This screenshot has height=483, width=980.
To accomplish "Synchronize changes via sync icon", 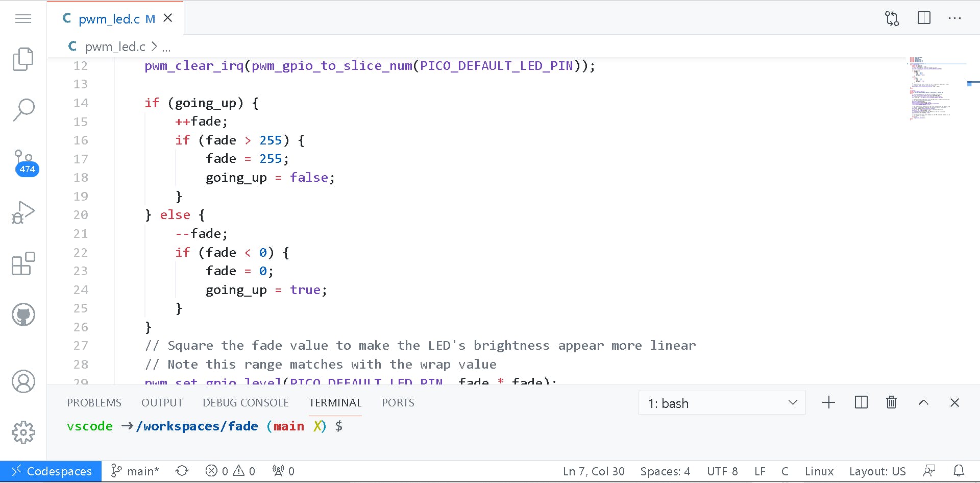I will pyautogui.click(x=182, y=471).
